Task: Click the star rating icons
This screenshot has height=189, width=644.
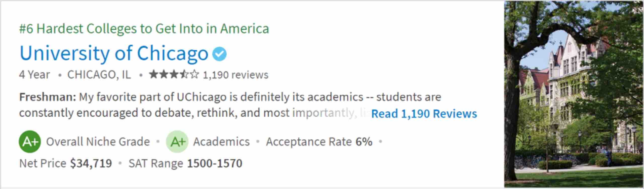Action: click(x=174, y=75)
